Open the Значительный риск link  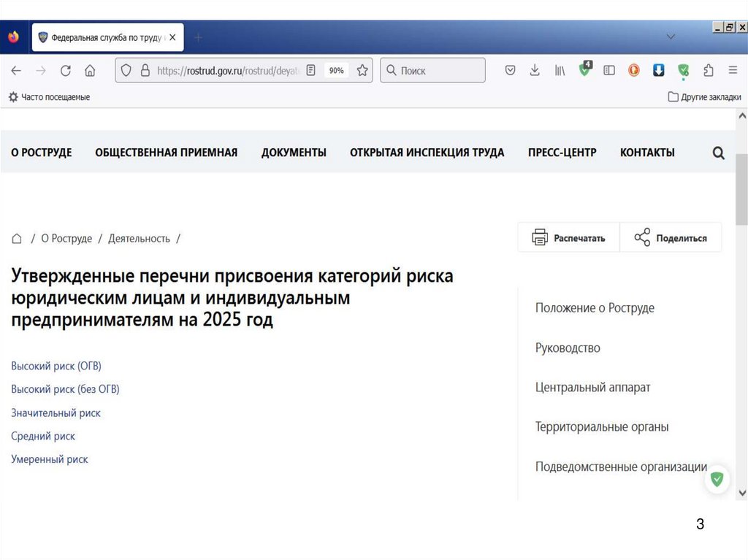56,413
